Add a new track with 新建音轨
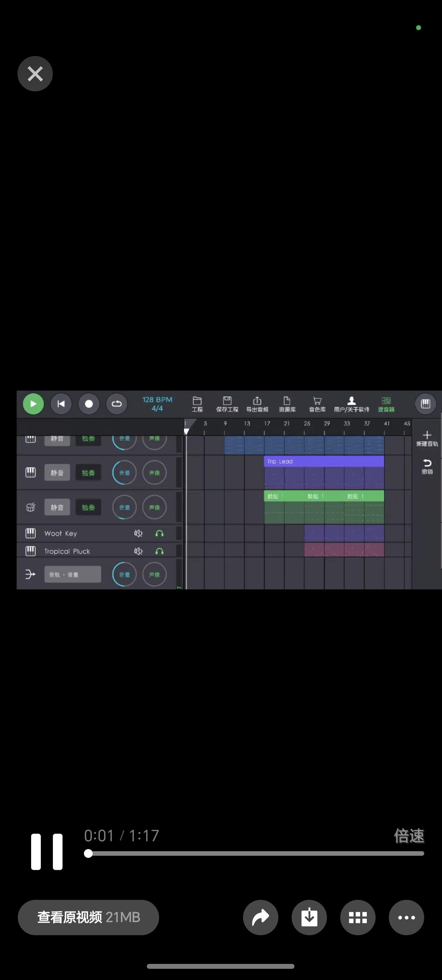The height and width of the screenshot is (980, 442). point(427,438)
